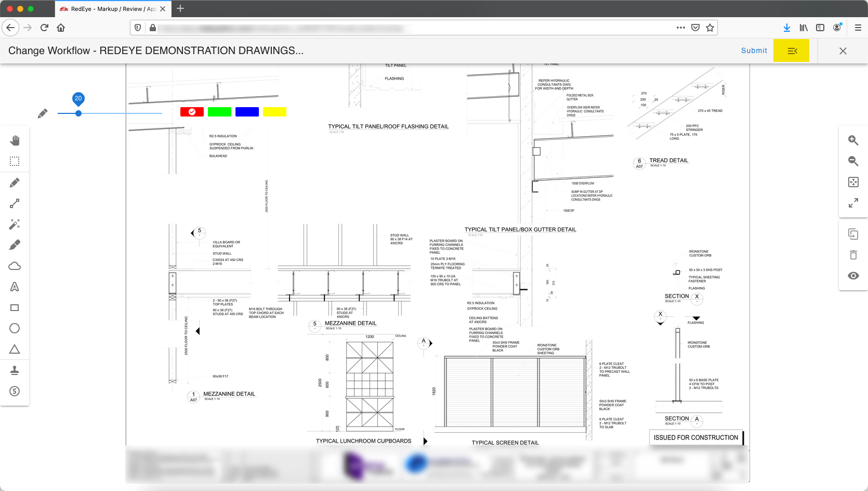The width and height of the screenshot is (868, 491).
Task: Select the Highlighter marker tool
Action: 15,244
